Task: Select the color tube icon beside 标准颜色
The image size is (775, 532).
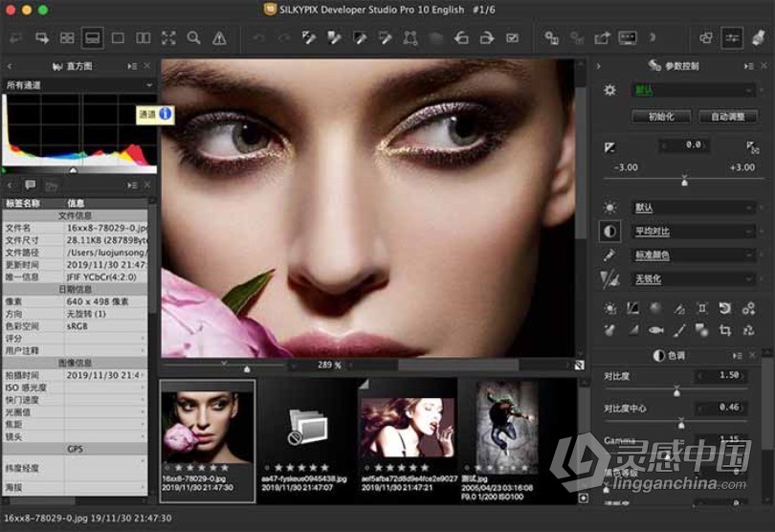Action: click(609, 255)
